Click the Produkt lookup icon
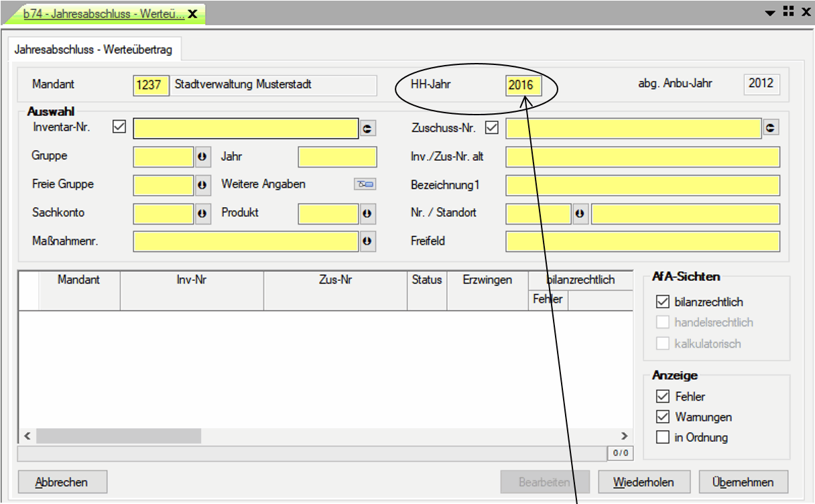815x504 pixels. tap(367, 213)
